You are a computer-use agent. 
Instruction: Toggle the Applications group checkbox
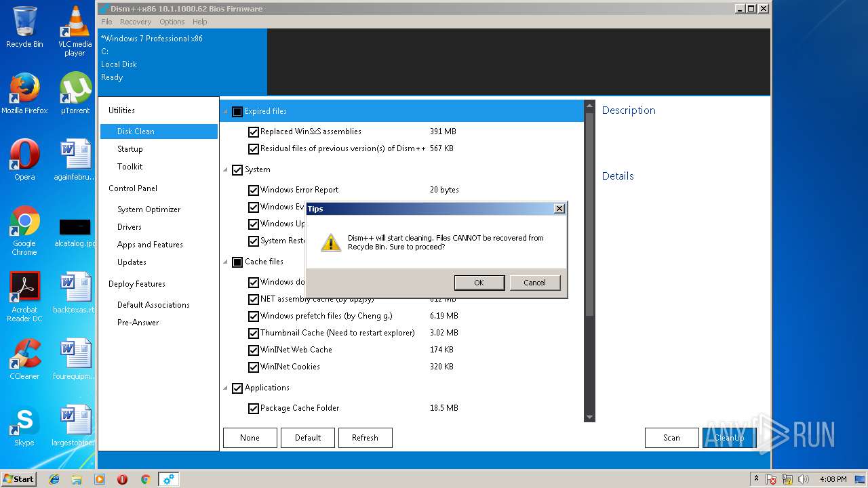pyautogui.click(x=237, y=388)
